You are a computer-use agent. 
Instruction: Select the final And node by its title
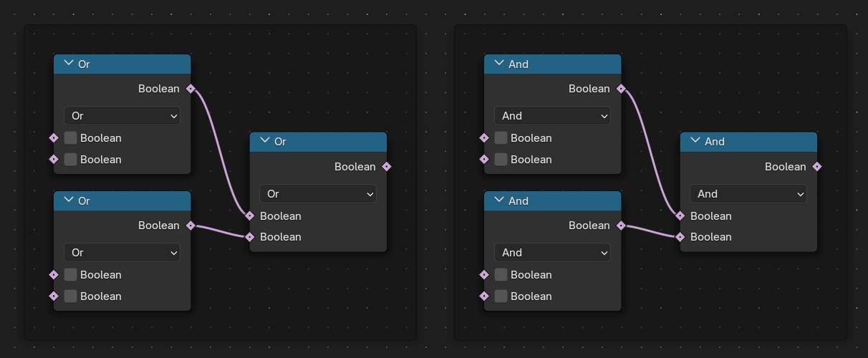pyautogui.click(x=715, y=142)
